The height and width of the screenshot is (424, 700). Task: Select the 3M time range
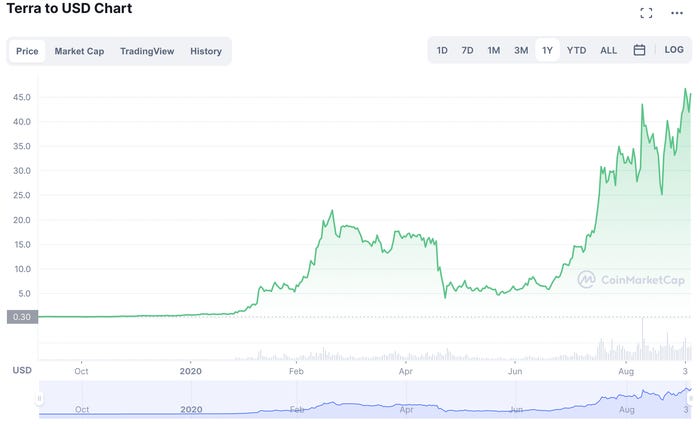click(521, 50)
